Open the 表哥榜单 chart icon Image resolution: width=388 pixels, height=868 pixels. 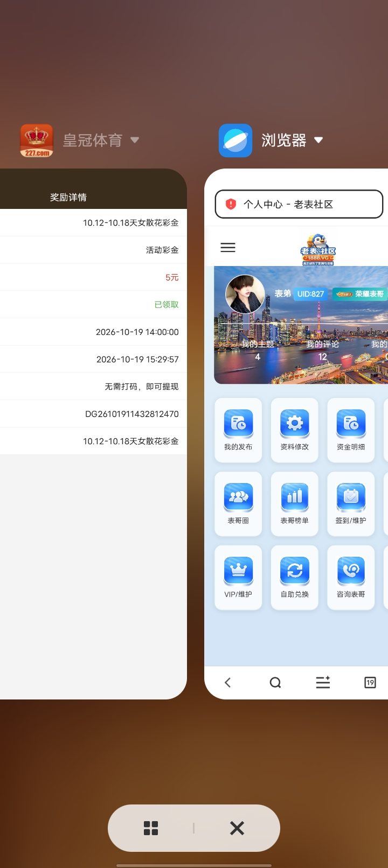(295, 498)
